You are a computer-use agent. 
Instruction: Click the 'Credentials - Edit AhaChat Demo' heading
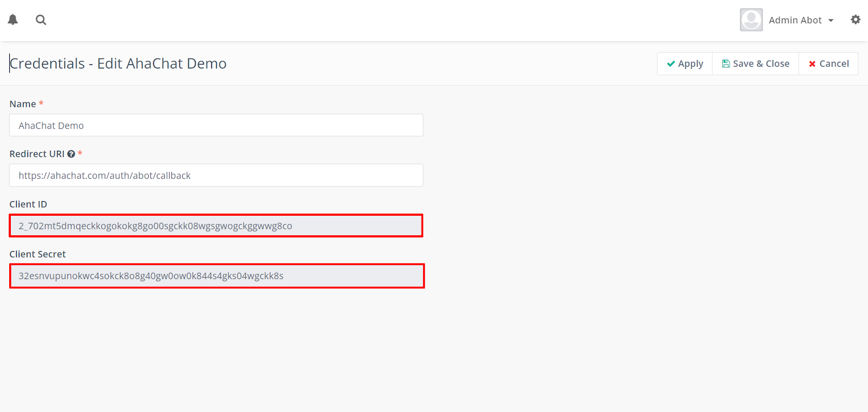pos(118,63)
